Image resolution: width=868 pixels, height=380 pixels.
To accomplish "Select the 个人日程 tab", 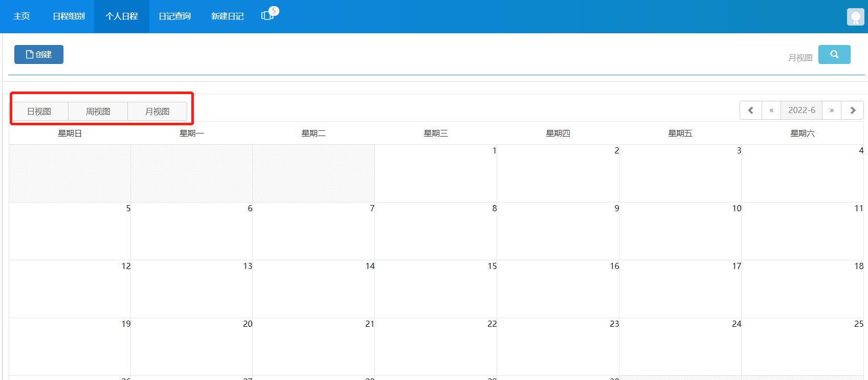I will [x=122, y=16].
